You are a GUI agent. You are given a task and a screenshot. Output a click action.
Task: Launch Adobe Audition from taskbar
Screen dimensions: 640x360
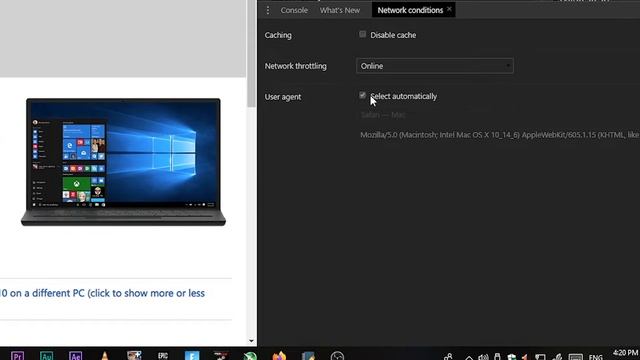[46, 356]
